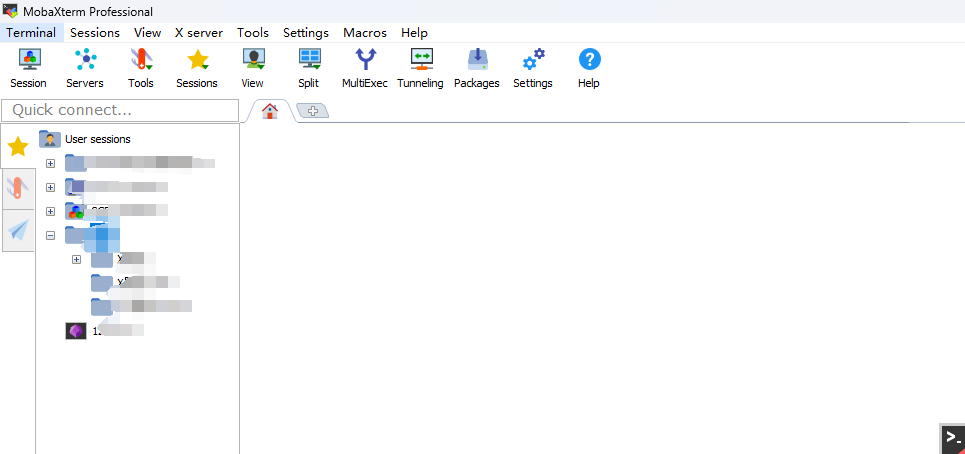965x454 pixels.
Task: Expand the third folder with colored balls icon
Action: [x=50, y=212]
